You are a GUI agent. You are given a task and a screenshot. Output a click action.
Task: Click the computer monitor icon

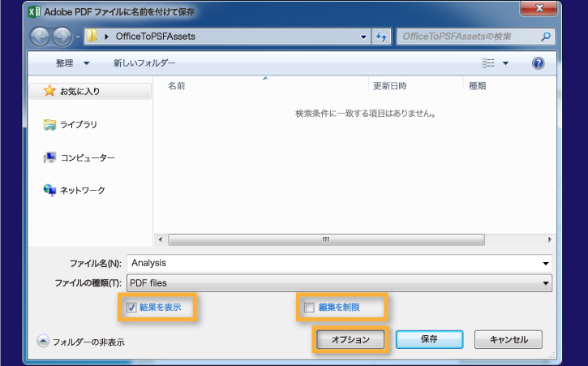pos(49,157)
